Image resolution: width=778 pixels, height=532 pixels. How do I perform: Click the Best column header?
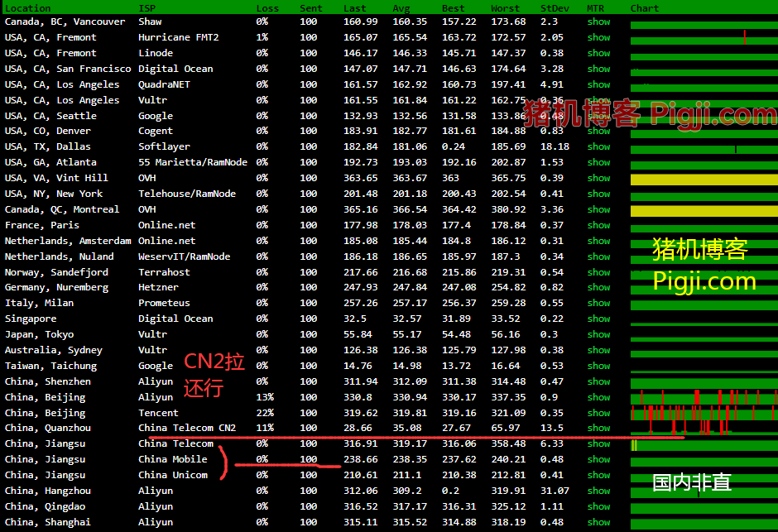click(x=453, y=8)
